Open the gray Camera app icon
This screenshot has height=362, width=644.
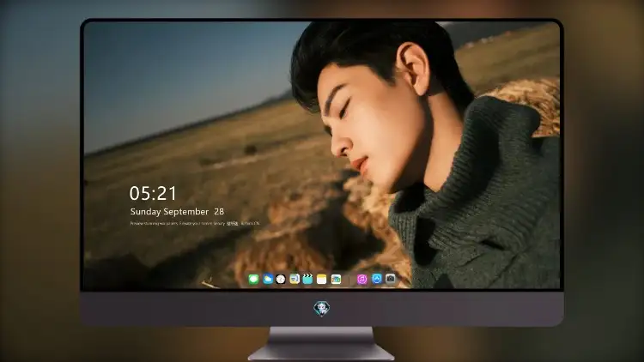click(391, 279)
